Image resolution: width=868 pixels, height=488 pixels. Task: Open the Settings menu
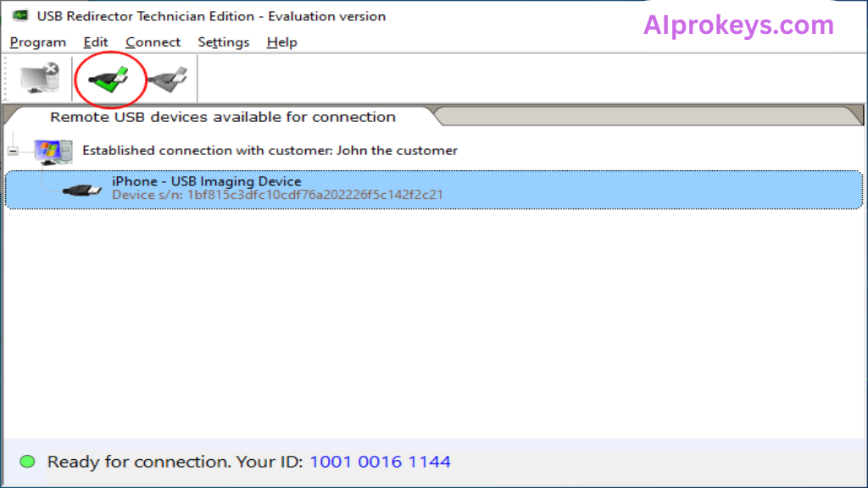coord(224,42)
